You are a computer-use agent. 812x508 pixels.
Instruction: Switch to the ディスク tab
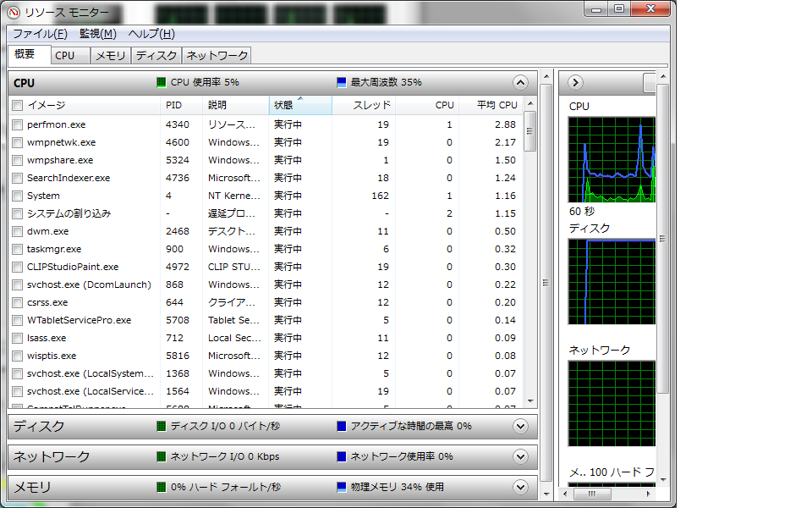click(156, 56)
